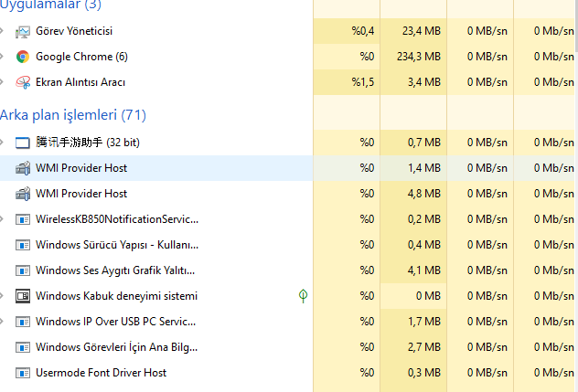The width and height of the screenshot is (578, 392).
Task: Click the Ekran Alıntısı Aracı scissors icon
Action: click(23, 82)
